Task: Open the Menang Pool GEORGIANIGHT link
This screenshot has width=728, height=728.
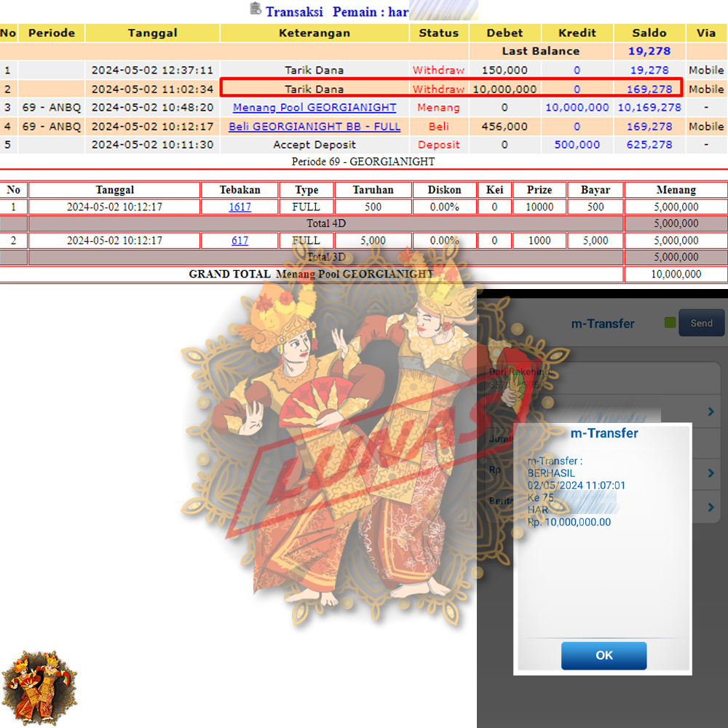Action: (x=314, y=107)
